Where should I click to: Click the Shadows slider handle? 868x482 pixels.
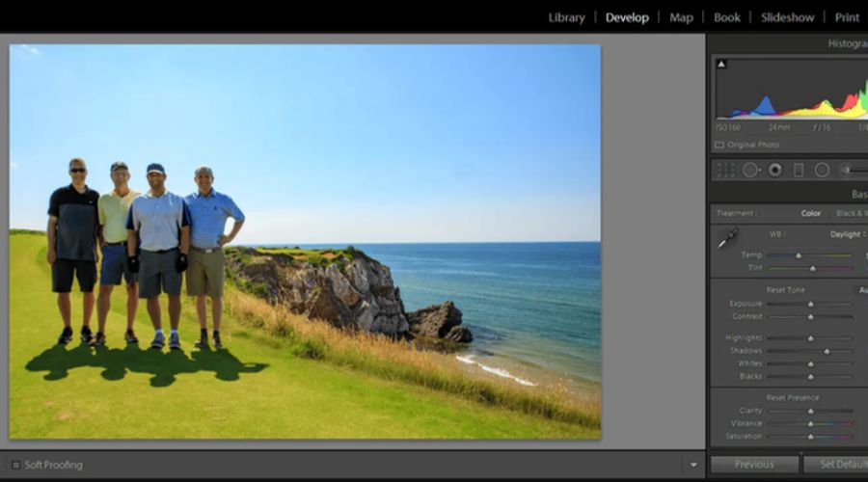(x=827, y=351)
